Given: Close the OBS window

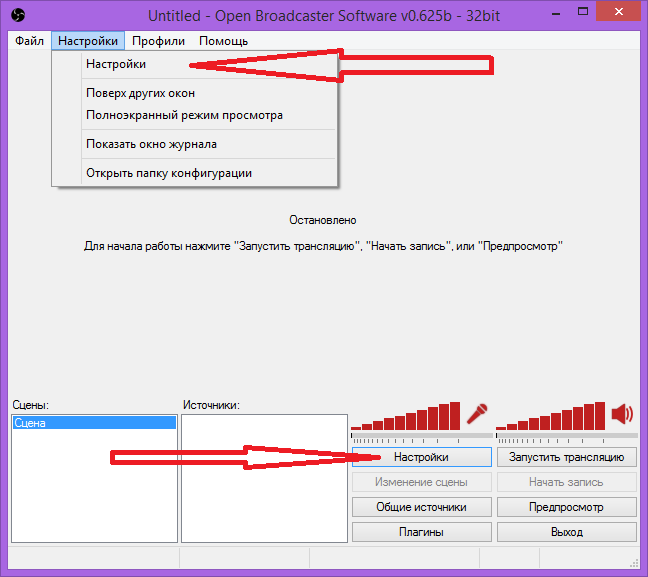Looking at the screenshot, I should pos(619,12).
